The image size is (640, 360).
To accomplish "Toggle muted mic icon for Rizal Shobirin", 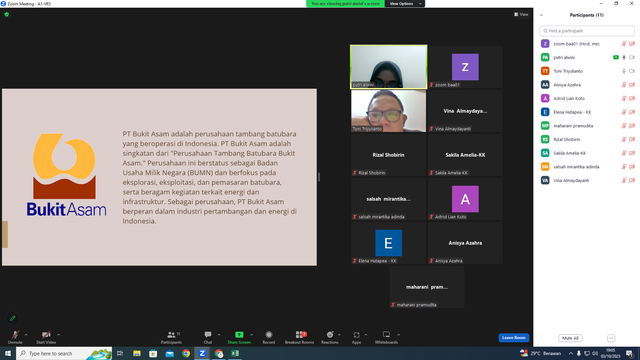I will click(624, 140).
